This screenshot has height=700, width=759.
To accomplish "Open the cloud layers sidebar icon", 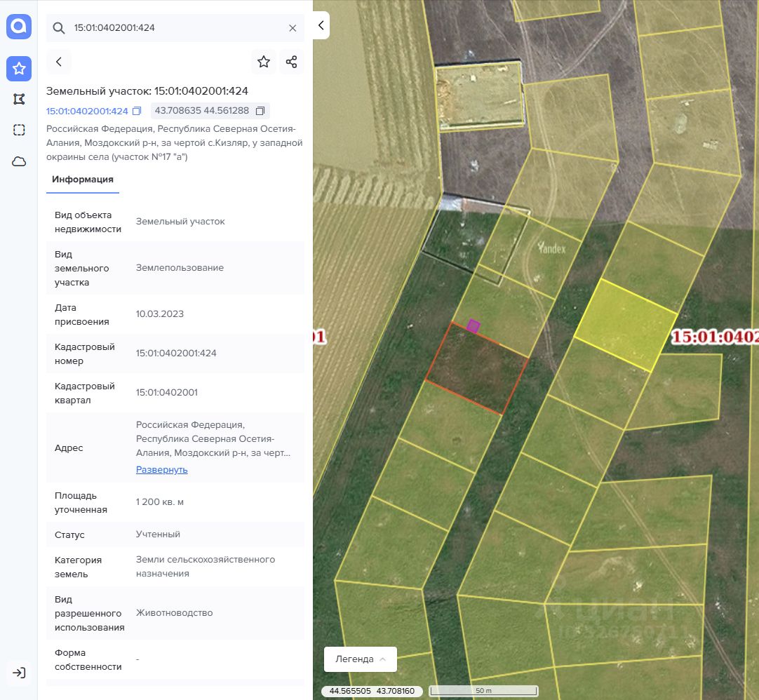I will 19,162.
